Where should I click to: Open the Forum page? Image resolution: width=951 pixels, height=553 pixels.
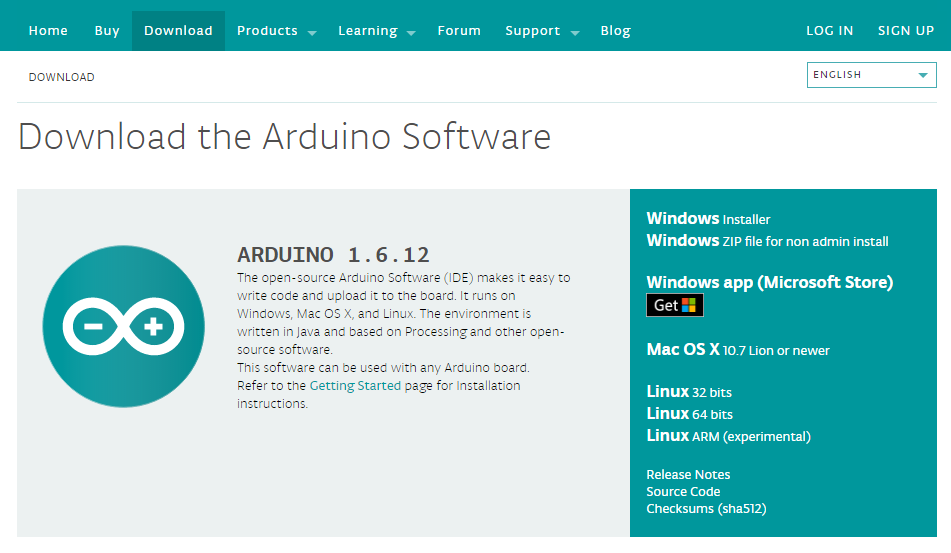459,30
